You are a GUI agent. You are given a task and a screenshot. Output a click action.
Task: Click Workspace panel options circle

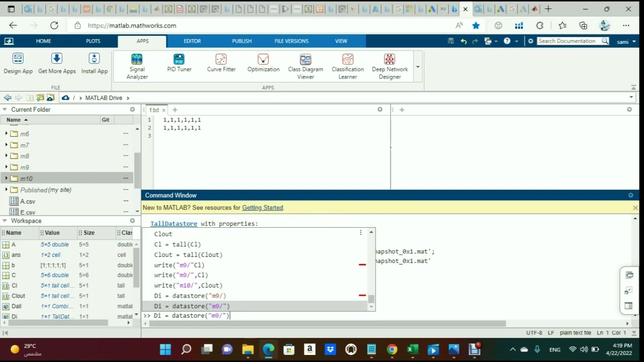pos(132,221)
